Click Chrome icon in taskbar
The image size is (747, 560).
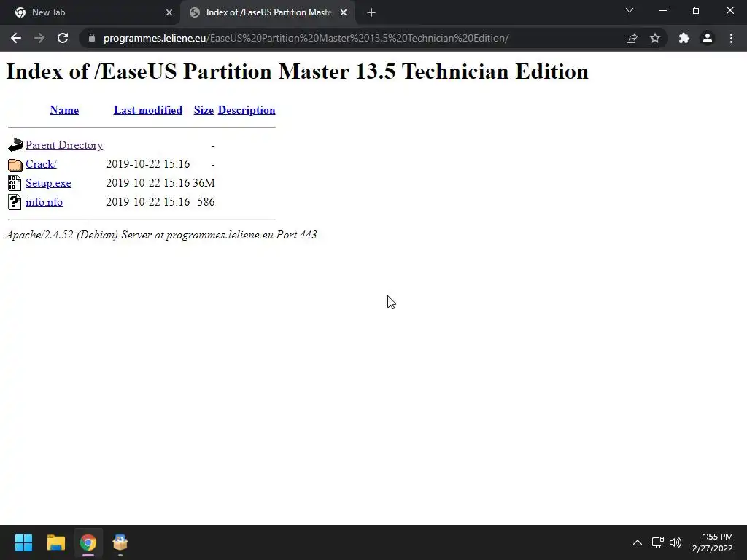coord(88,542)
